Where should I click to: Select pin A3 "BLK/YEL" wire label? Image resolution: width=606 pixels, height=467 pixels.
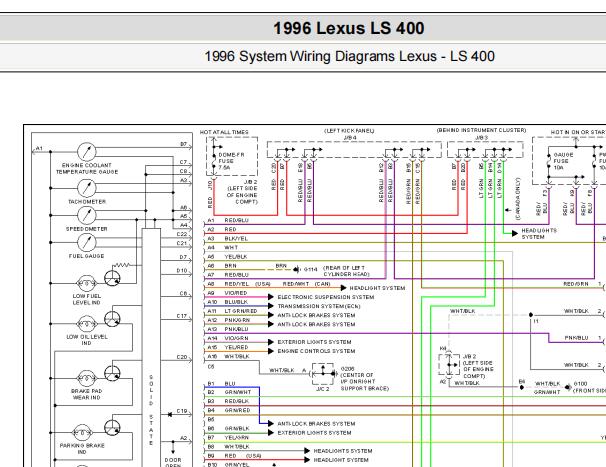[x=236, y=239]
